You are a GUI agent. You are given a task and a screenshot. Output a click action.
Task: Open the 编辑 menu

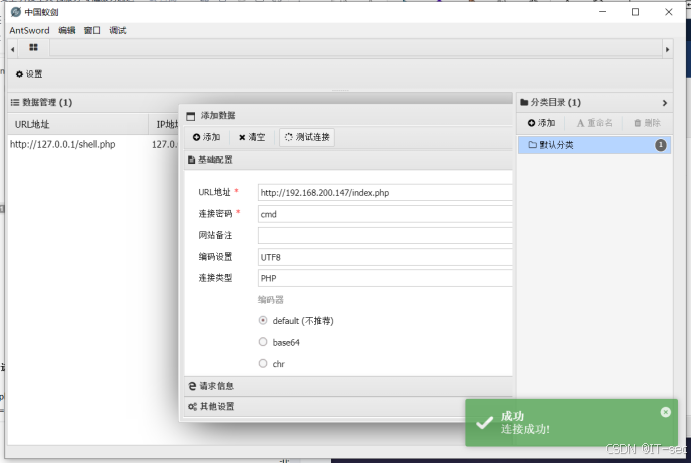tap(67, 30)
